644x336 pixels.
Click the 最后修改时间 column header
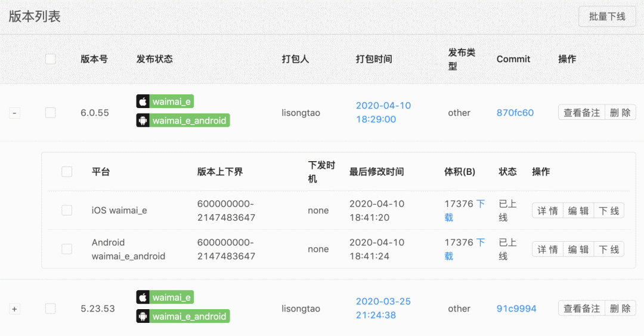(x=376, y=171)
